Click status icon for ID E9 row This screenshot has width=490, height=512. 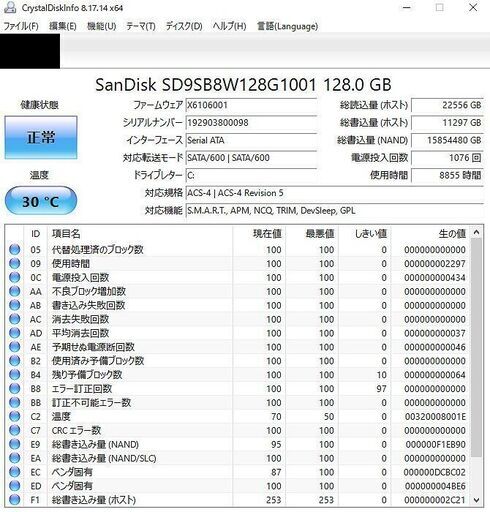coord(14,444)
